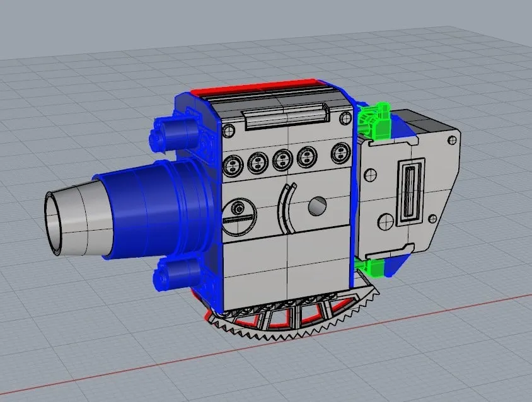Select the red top plate
This screenshot has width=532, height=402.
(255, 87)
